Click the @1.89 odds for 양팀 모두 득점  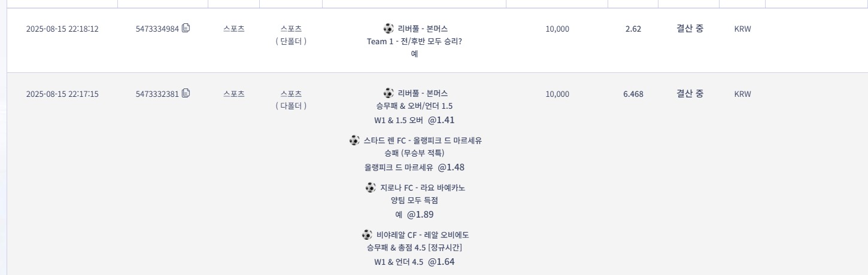tap(420, 215)
